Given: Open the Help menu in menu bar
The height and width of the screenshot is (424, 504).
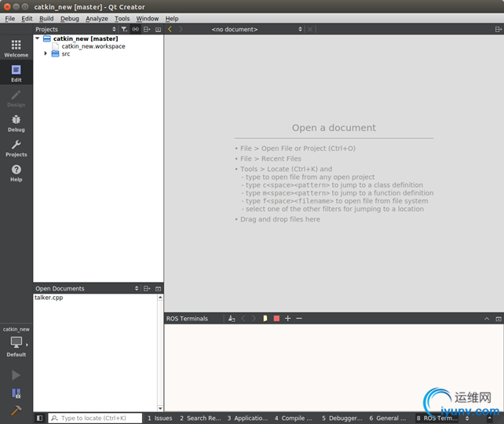Looking at the screenshot, I should pyautogui.click(x=172, y=19).
